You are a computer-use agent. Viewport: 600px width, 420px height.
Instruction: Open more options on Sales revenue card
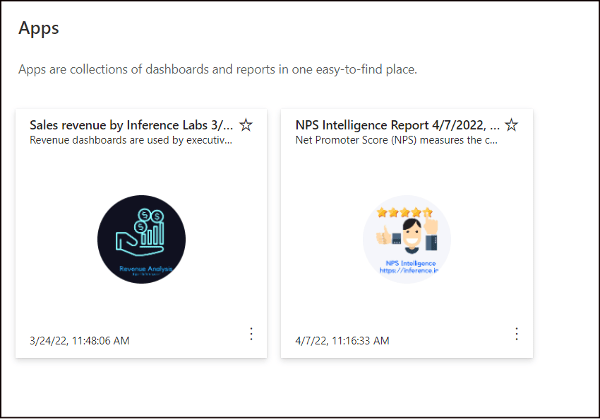tap(251, 334)
